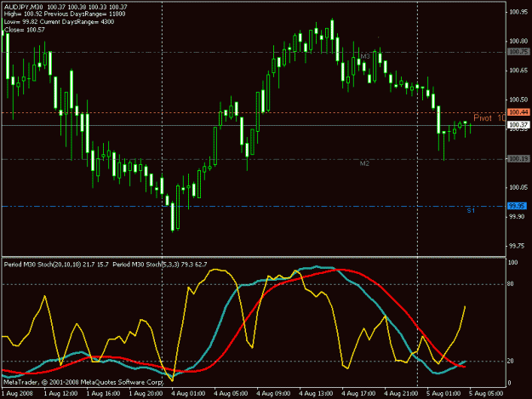Click the 100.65 price scale value

pyautogui.click(x=518, y=71)
